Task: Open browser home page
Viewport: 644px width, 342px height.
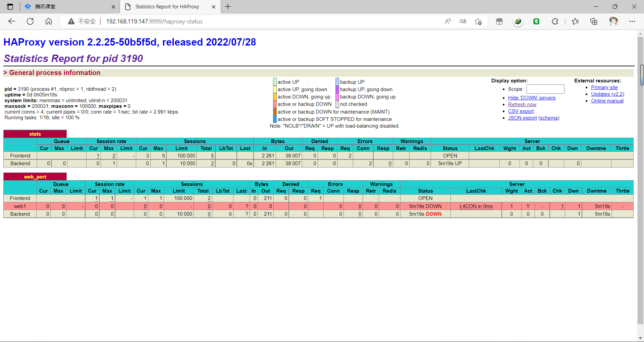Action: pos(49,21)
